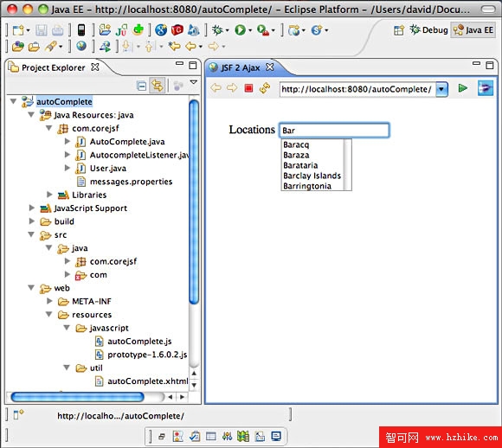Expand the META-INF folder

pos(49,301)
